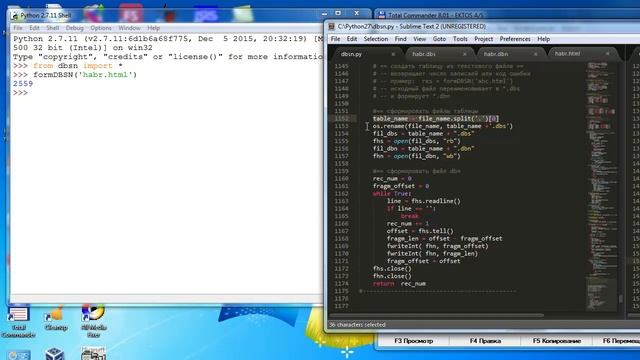Click the Total Commander title bar icon
Viewport: 640px width, 360px height.
click(382, 15)
